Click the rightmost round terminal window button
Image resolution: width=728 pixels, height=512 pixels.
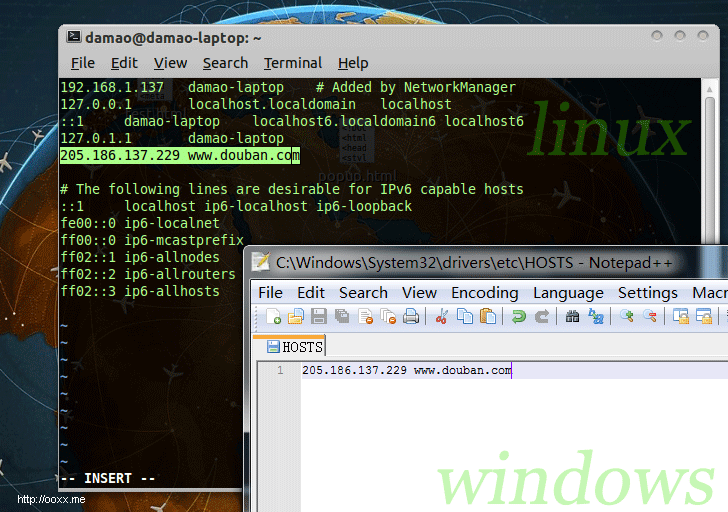tap(703, 35)
